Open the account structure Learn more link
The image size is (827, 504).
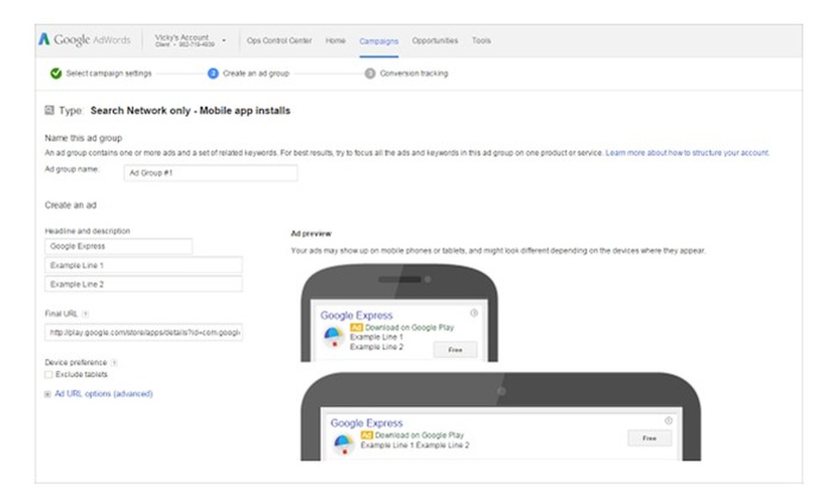click(x=685, y=153)
